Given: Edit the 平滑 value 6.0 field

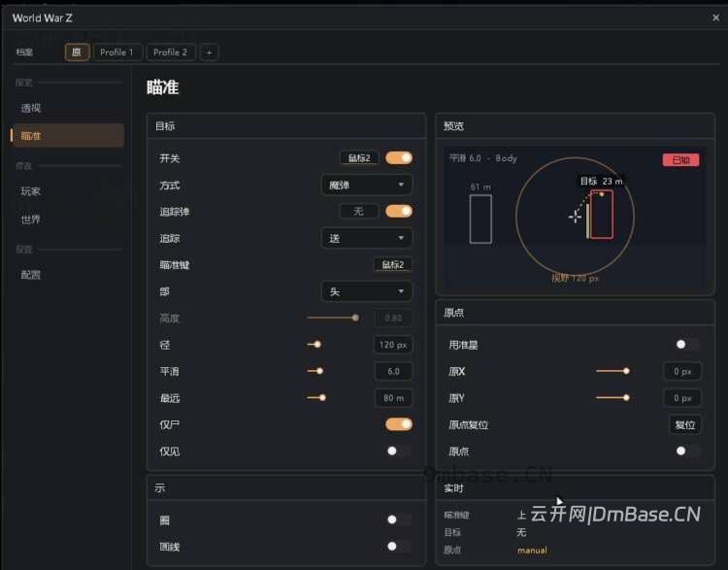Looking at the screenshot, I should click(393, 371).
